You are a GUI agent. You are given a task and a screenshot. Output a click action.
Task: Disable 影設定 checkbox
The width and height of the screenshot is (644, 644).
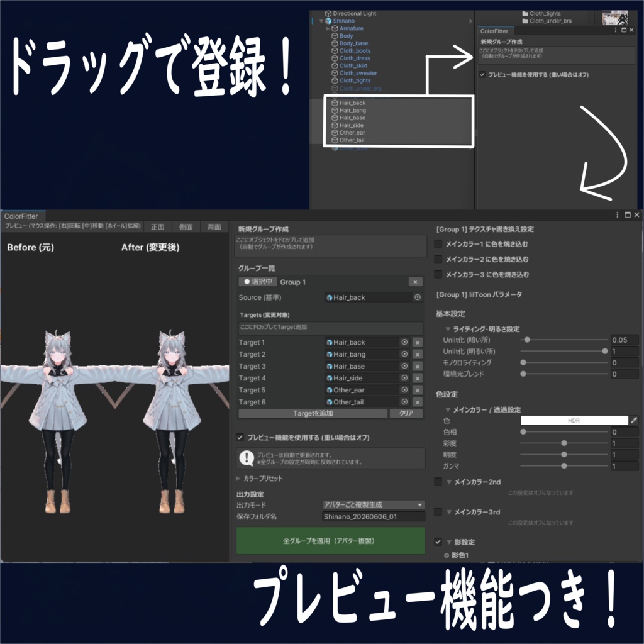[x=438, y=541]
